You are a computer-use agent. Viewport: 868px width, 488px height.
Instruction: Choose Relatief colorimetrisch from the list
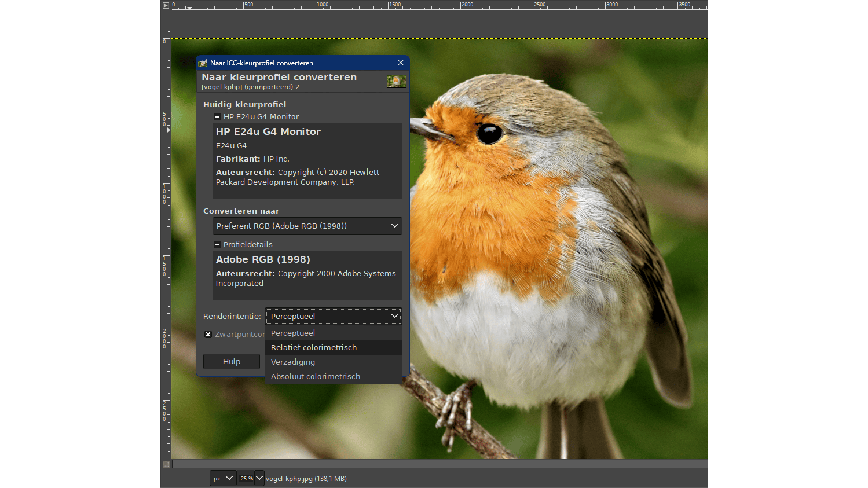pos(314,348)
